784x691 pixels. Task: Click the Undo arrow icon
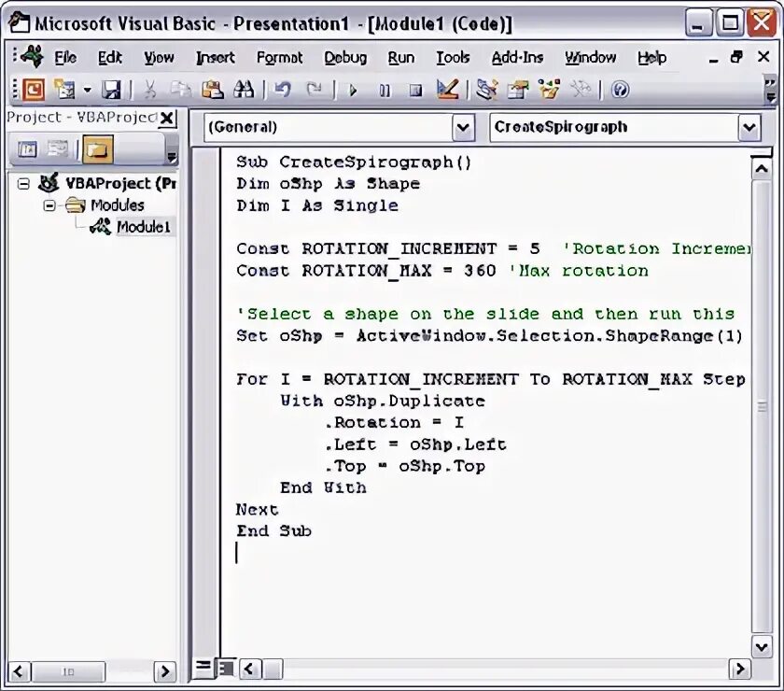tap(283, 90)
